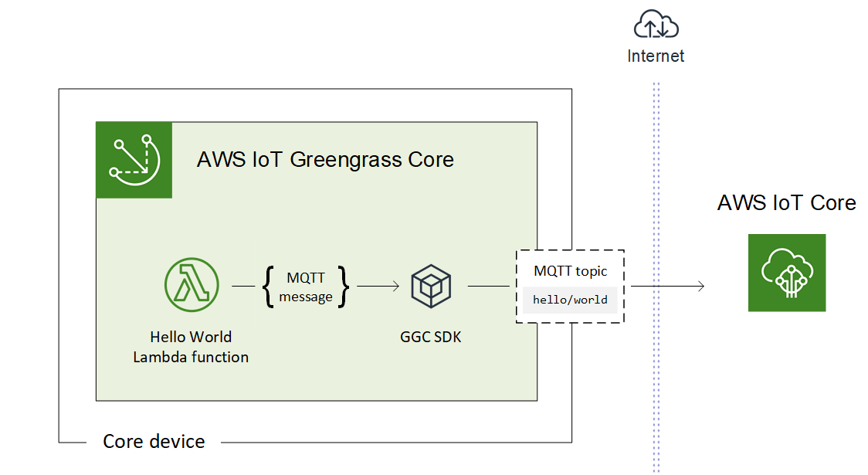Select the Lambda function icon
Viewport: 868px width, 475px height.
(x=190, y=286)
